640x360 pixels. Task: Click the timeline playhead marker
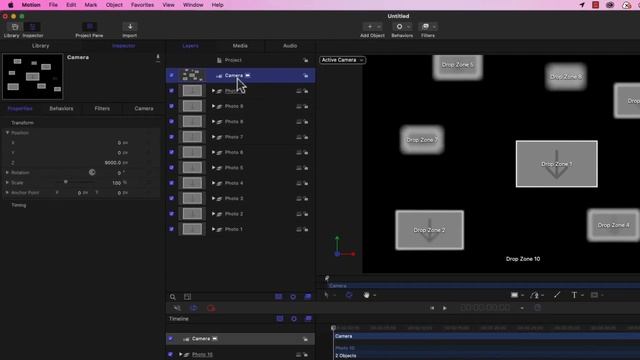333,328
